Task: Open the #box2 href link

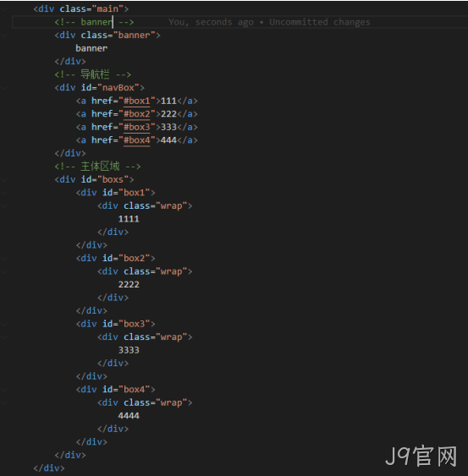Action: click(137, 114)
